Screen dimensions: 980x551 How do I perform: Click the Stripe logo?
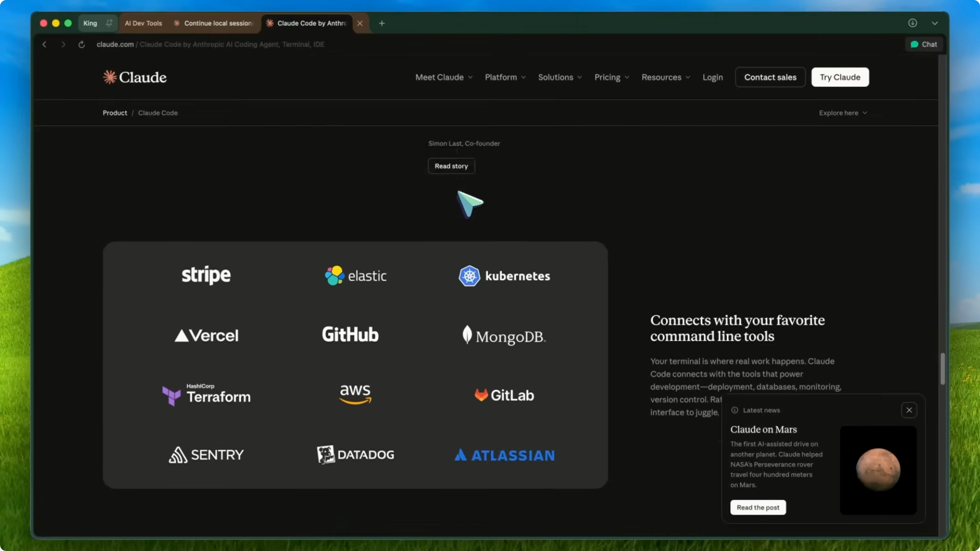click(206, 275)
